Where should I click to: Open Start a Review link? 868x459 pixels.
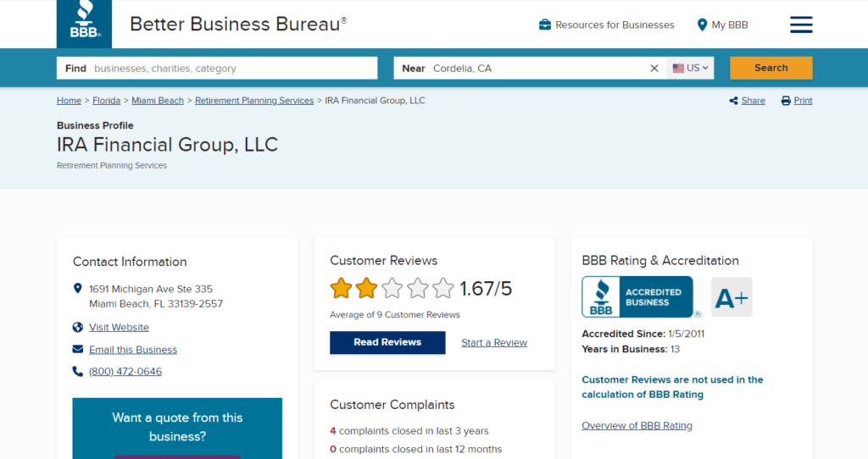(x=494, y=342)
